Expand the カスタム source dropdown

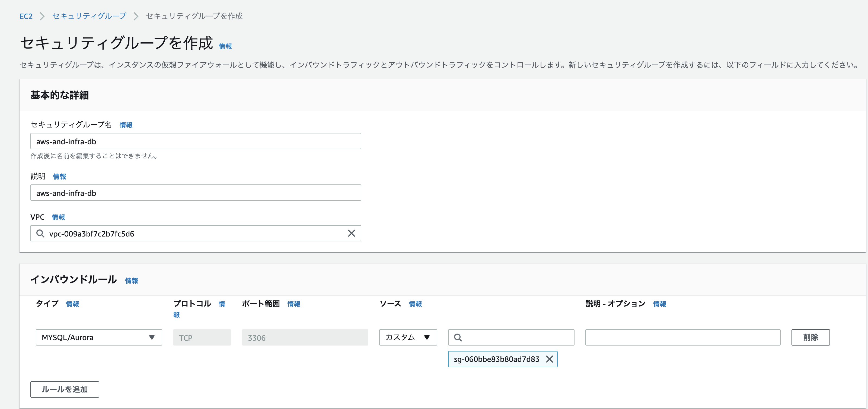point(408,337)
